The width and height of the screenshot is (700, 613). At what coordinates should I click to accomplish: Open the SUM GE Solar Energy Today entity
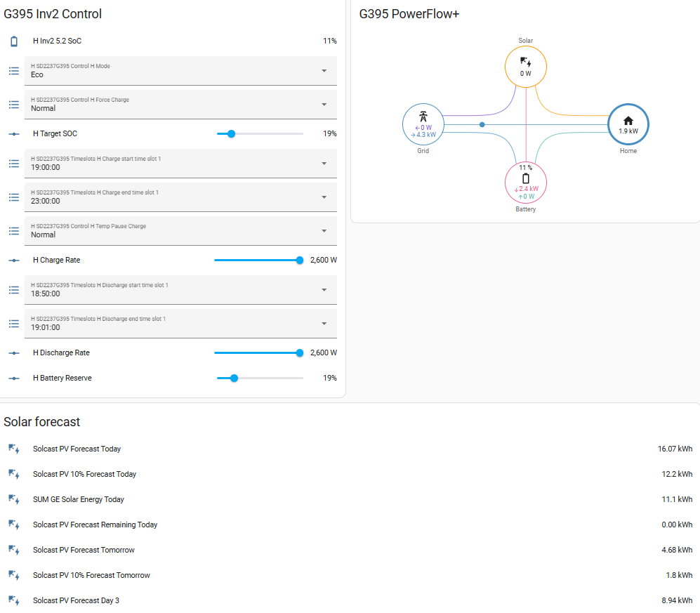click(350, 499)
